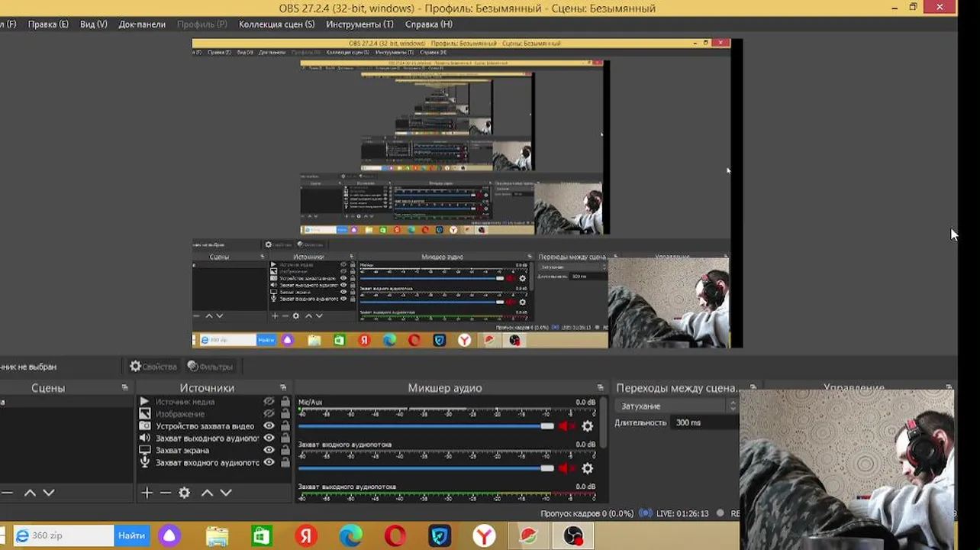This screenshot has width=980, height=550.
Task: Move source up in Источники list
Action: (x=207, y=493)
